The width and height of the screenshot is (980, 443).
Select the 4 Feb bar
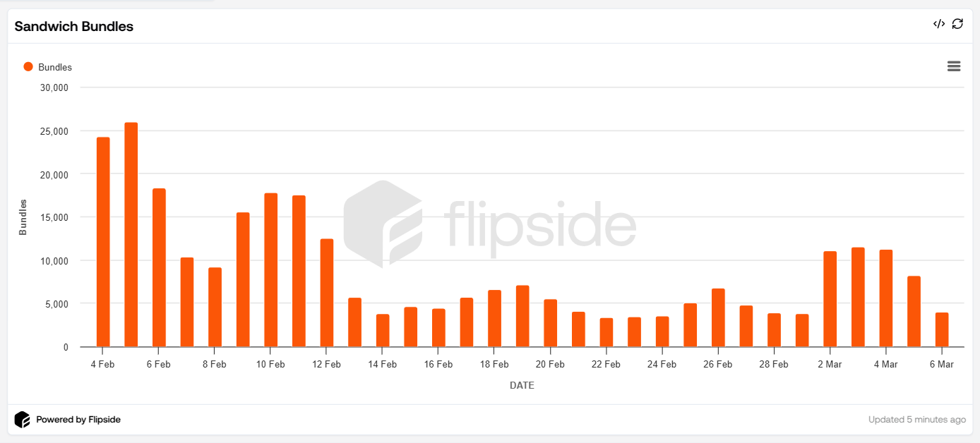tap(103, 242)
